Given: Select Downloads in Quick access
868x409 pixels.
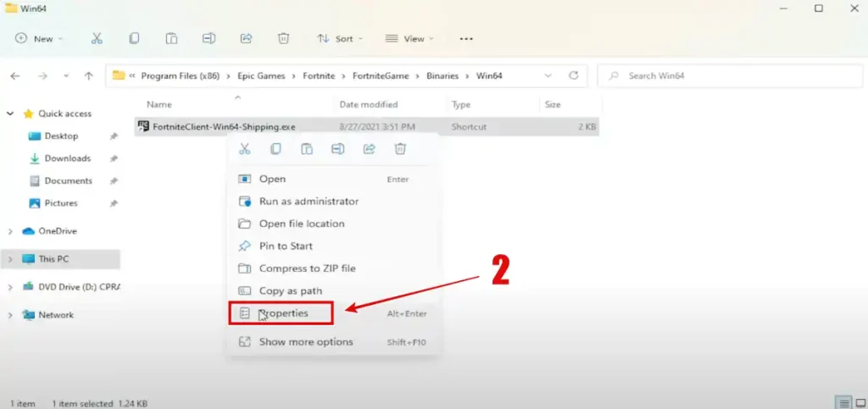Looking at the screenshot, I should (x=68, y=158).
